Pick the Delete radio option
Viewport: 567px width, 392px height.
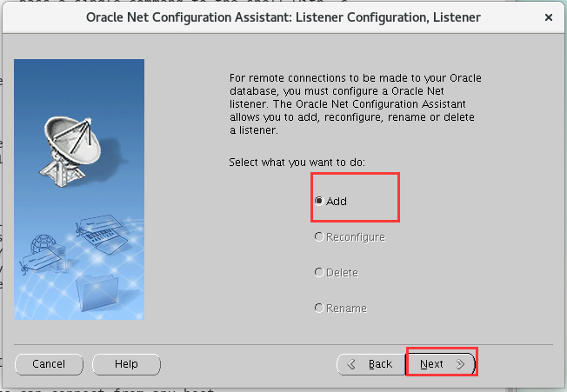(319, 272)
